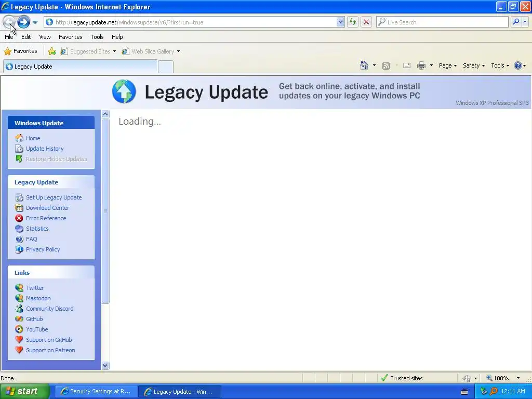Open the Safety command menu
This screenshot has height=399, width=532.
tap(474, 65)
